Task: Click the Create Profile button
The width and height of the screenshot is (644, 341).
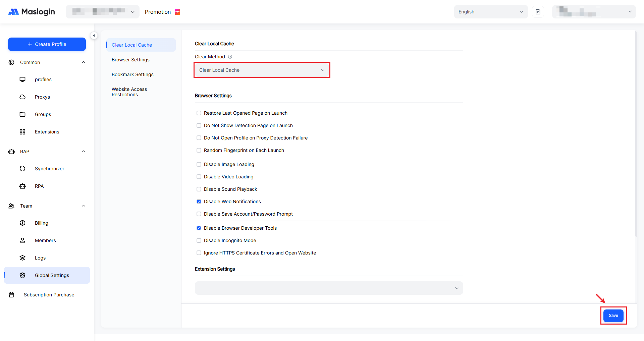Action: coord(47,44)
